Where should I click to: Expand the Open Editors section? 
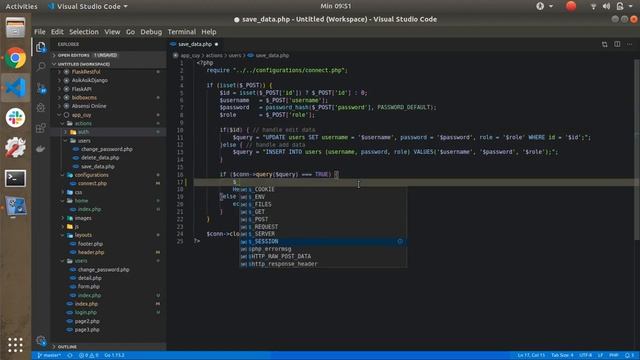coord(108,55)
